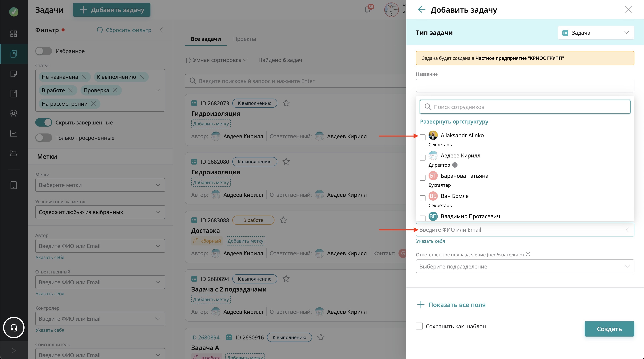This screenshot has width=644, height=359.
Task: Check the Aliaksandr Alinko checkbox
Action: [422, 137]
